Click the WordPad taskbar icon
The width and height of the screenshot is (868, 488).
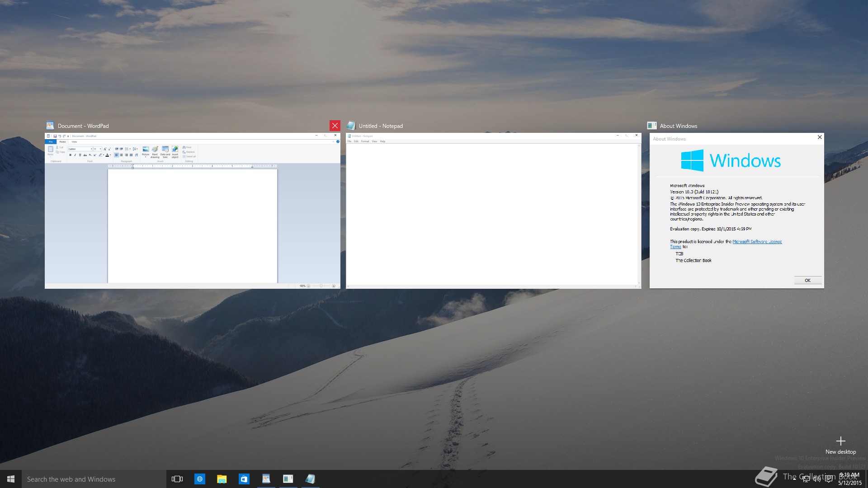pyautogui.click(x=266, y=479)
